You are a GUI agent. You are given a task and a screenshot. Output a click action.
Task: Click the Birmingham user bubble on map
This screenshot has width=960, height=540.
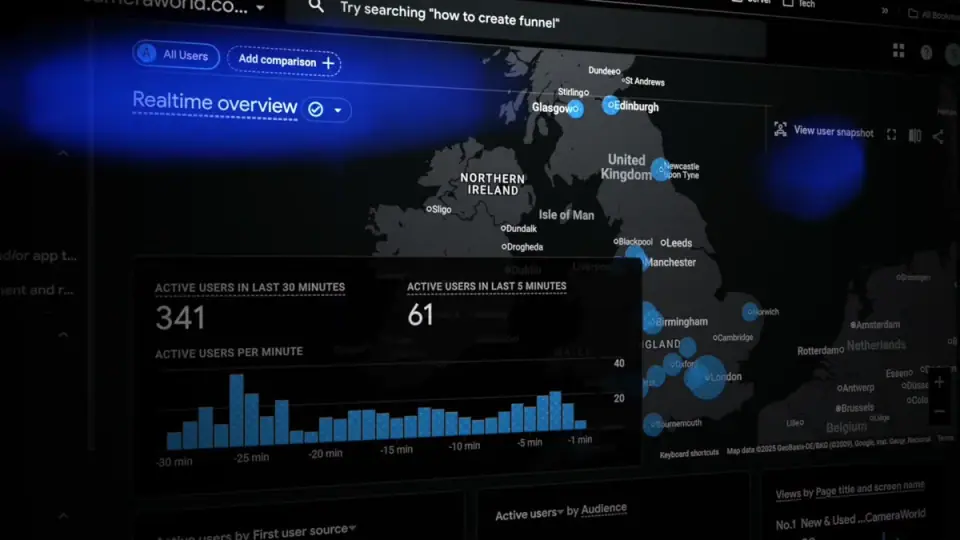click(651, 319)
